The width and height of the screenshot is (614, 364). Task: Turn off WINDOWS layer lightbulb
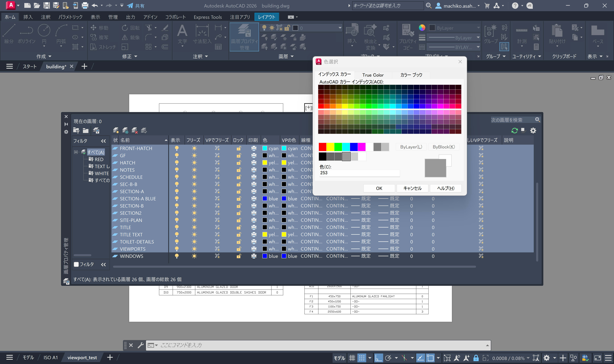click(177, 256)
